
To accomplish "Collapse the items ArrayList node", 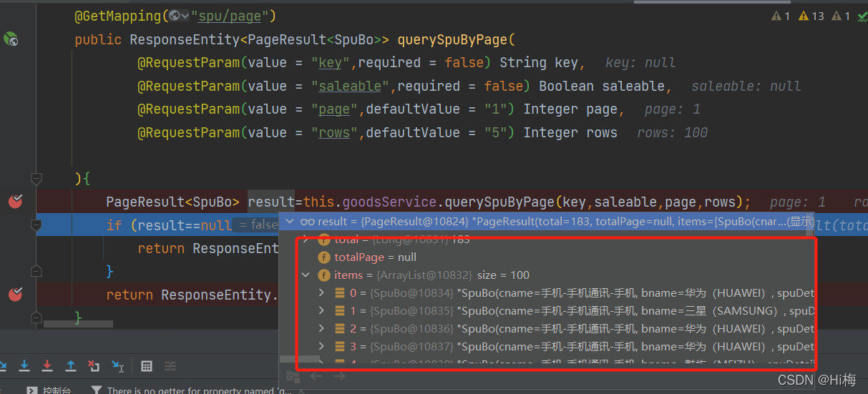I will pyautogui.click(x=306, y=275).
